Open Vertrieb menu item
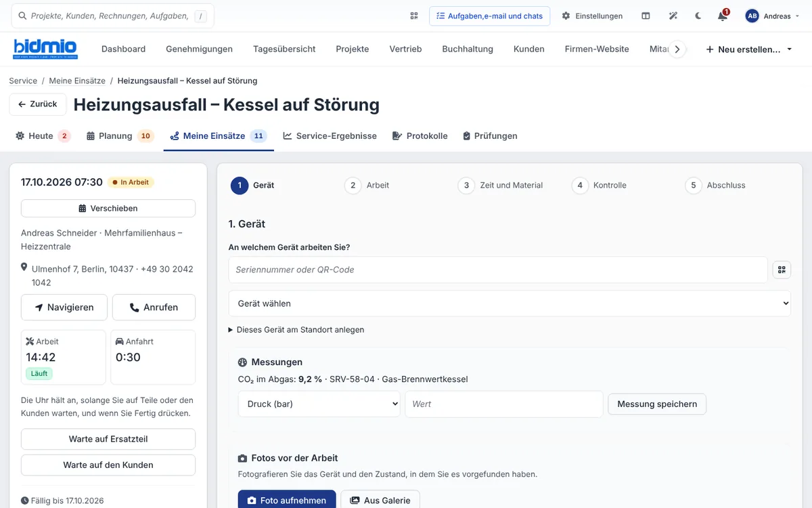 click(x=405, y=49)
